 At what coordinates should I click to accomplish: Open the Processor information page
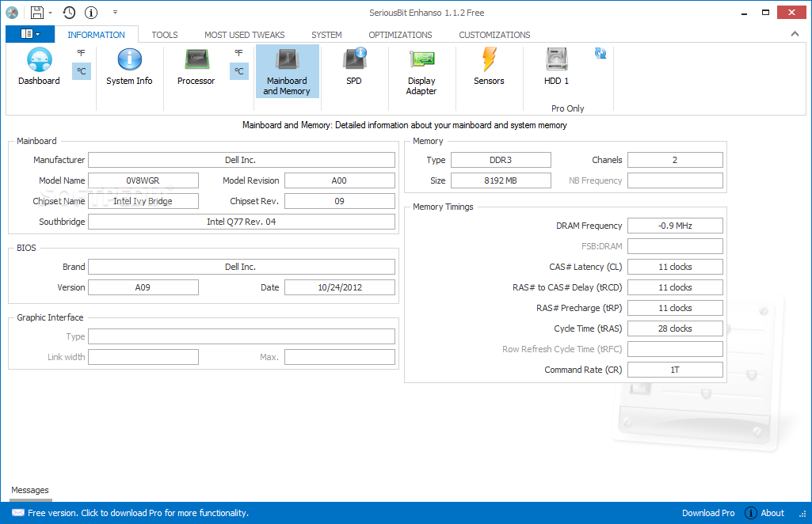(x=196, y=66)
